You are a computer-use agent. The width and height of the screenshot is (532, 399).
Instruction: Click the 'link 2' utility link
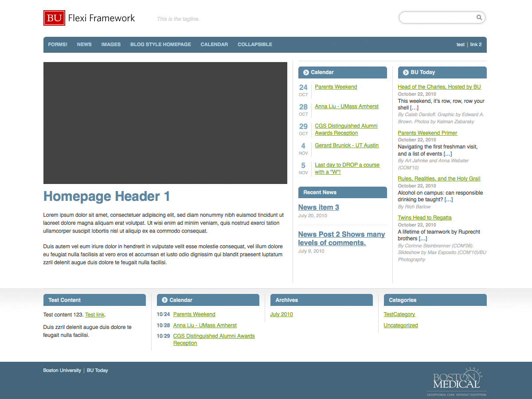tap(476, 44)
